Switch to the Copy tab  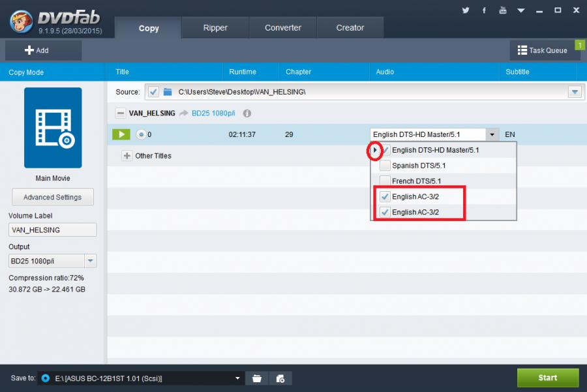point(149,27)
